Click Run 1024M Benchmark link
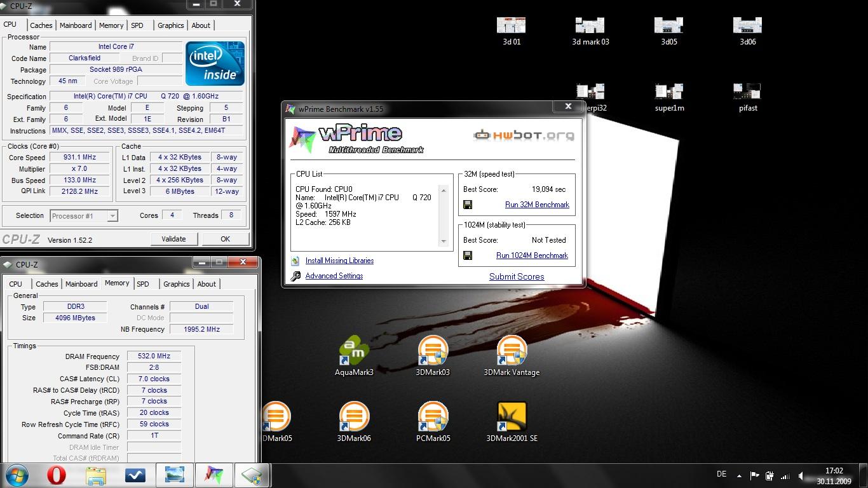The width and height of the screenshot is (868, 488). coord(532,255)
